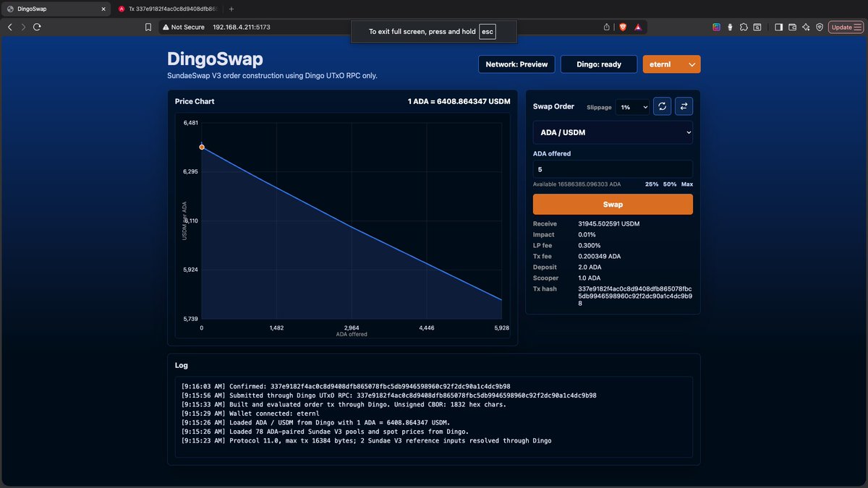Click the swap direction arrows icon
Viewport: 868px width, 488px height.
pyautogui.click(x=684, y=106)
